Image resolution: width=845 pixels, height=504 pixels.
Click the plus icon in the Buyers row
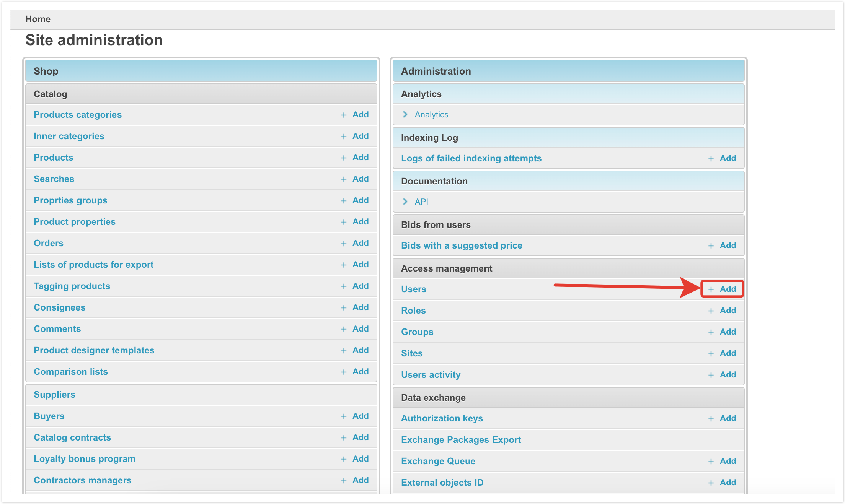(343, 416)
